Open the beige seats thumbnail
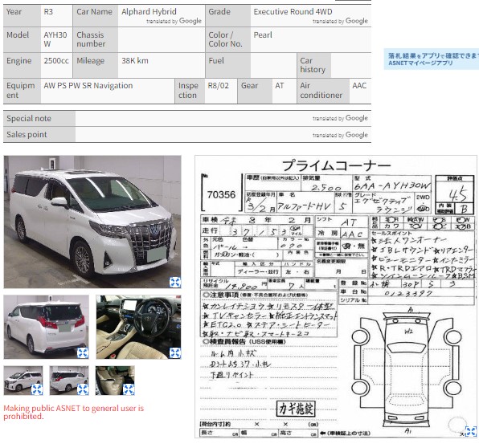 (115, 381)
